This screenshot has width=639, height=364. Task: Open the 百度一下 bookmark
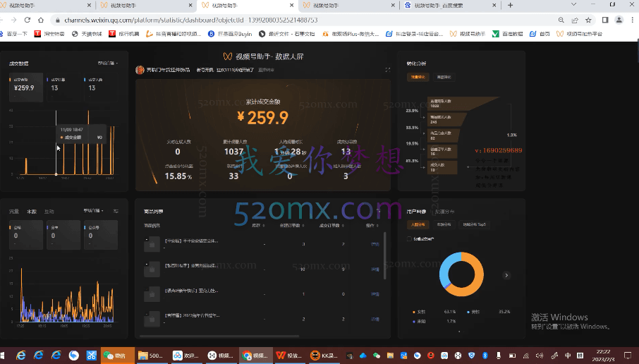(14, 34)
